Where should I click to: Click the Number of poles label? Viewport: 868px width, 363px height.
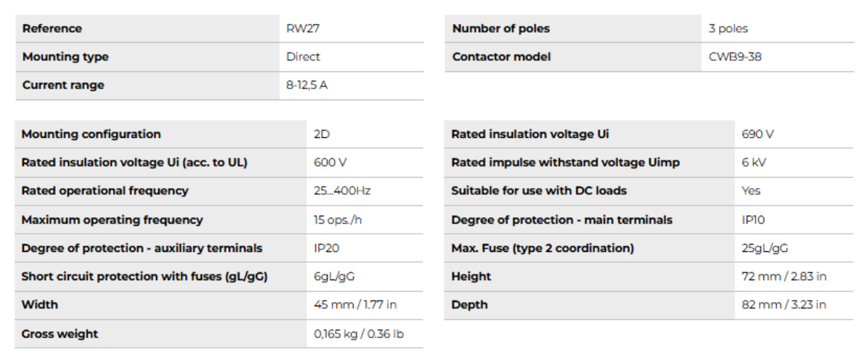501,29
